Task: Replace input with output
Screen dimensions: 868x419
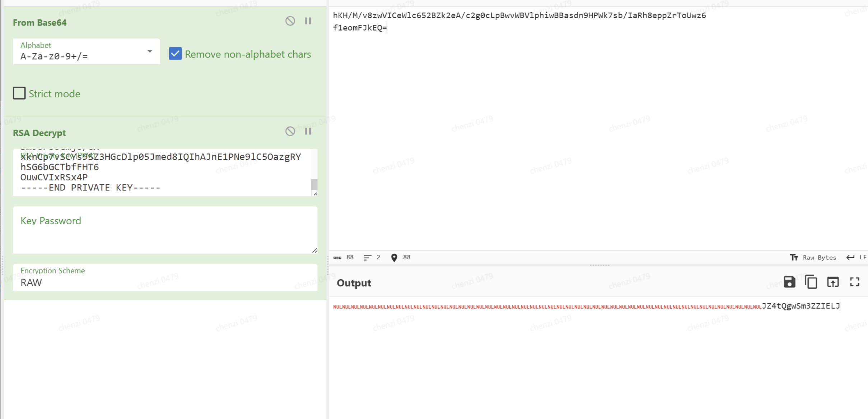Action: 833,282
